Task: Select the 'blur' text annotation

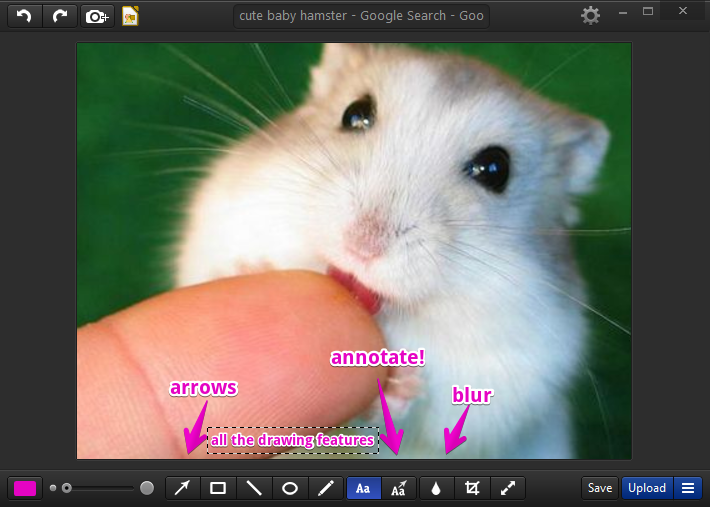Action: [472, 395]
